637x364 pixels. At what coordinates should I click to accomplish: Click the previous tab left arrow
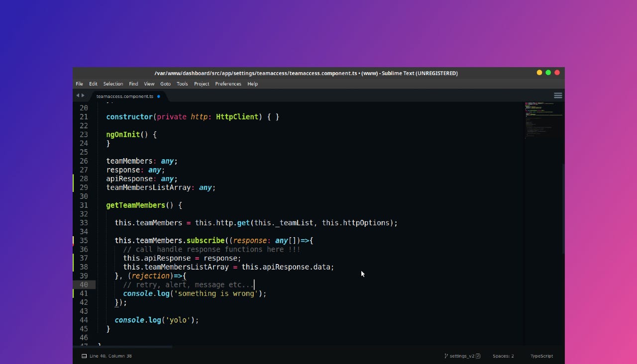click(78, 95)
